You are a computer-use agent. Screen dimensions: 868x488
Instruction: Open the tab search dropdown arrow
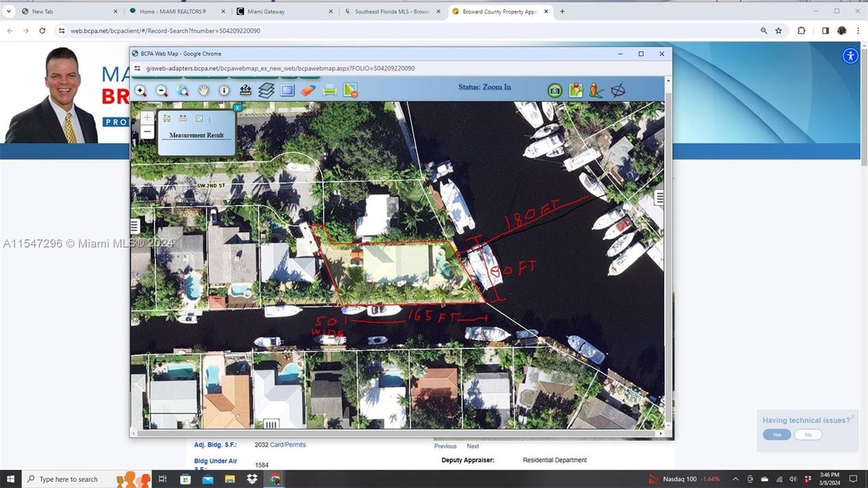tap(9, 12)
